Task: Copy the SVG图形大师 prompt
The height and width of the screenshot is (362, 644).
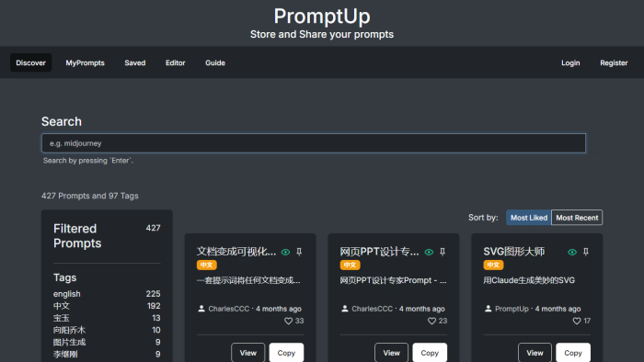Action: 573,353
